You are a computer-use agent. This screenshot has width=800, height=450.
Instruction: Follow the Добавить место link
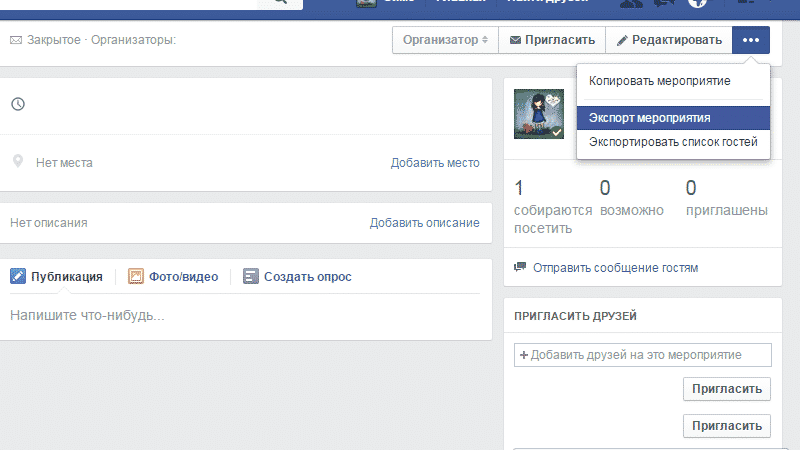435,163
